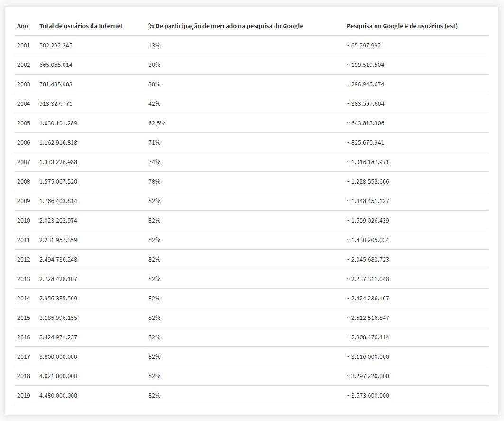Image resolution: width=504 pixels, height=421 pixels.
Task: Select the value 2.956.385.569
Action: (x=58, y=299)
